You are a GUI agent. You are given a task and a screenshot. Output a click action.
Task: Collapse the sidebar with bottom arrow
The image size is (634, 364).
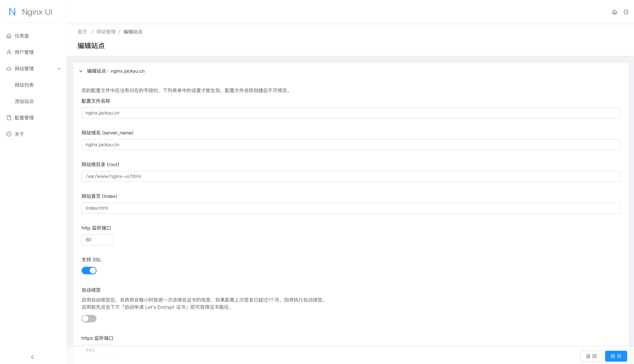(x=32, y=357)
